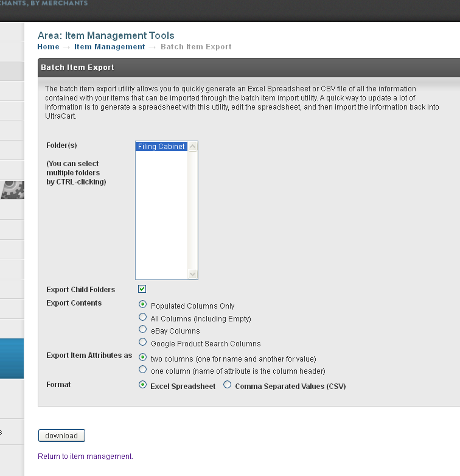This screenshot has height=476, width=460.
Task: Uncheck the Export Child Folders checkbox
Action: click(142, 289)
